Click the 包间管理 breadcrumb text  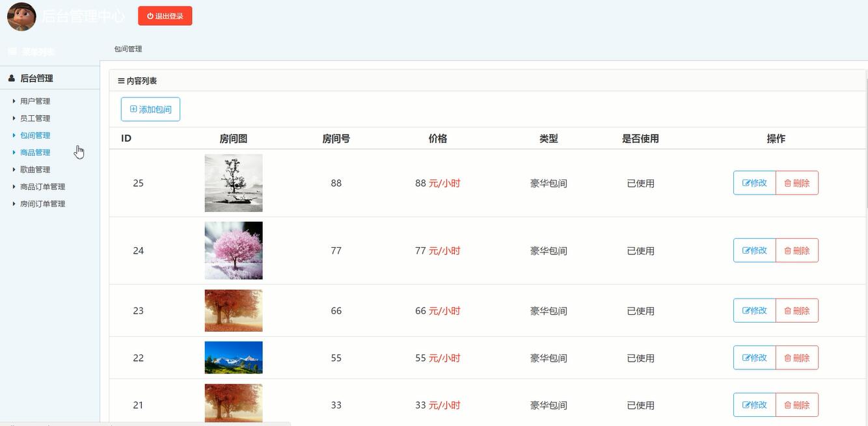pos(128,49)
